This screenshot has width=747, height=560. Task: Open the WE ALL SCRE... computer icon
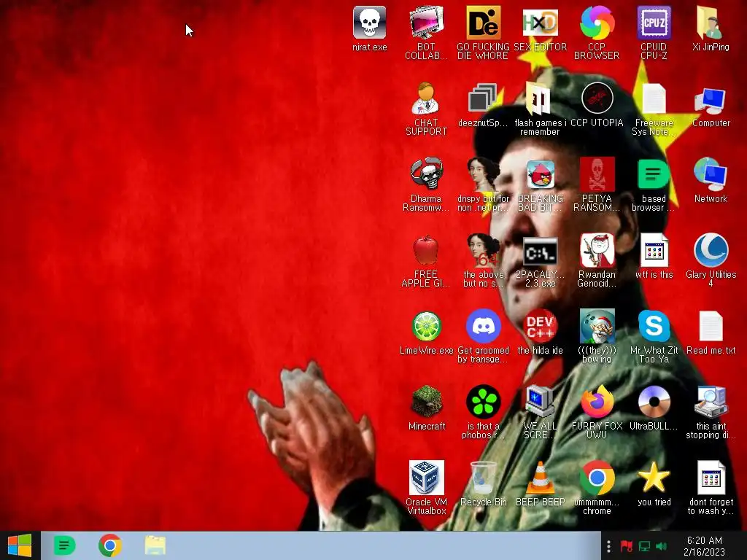(x=541, y=402)
